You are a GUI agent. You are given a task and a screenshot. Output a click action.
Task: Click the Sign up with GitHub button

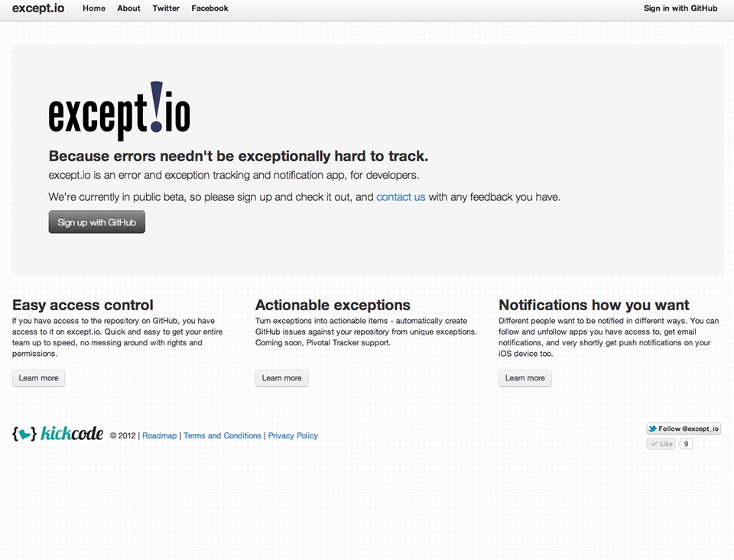point(97,222)
